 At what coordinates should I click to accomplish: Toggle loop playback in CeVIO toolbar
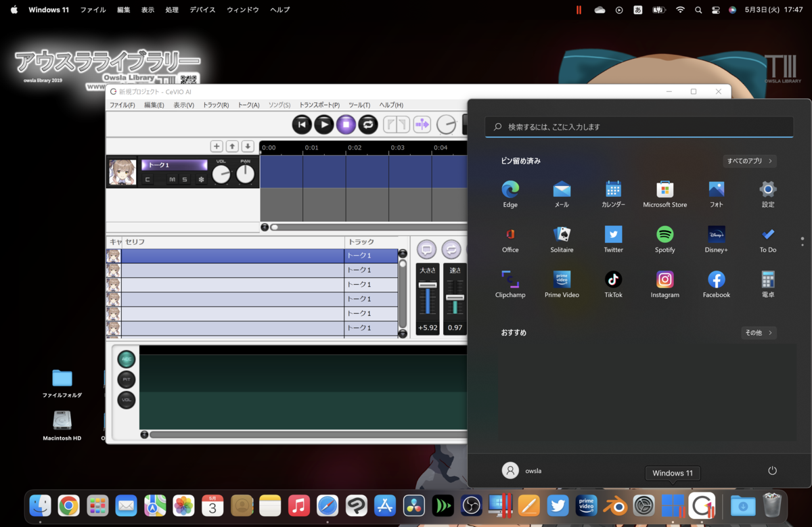[368, 124]
